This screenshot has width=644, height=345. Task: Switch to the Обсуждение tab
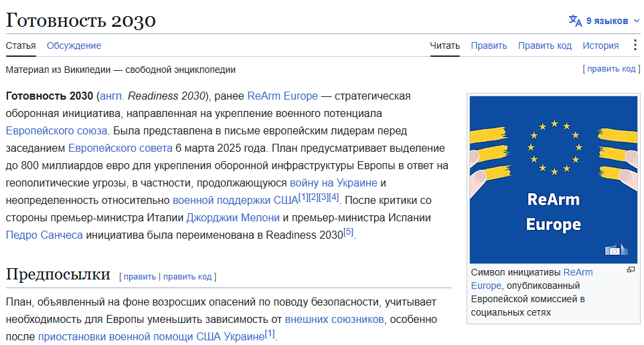tap(74, 45)
